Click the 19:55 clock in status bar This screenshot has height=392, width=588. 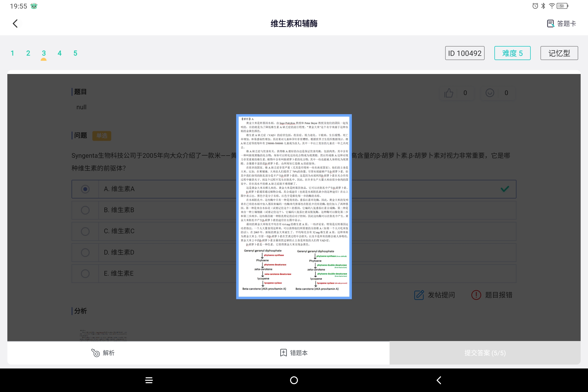point(19,6)
